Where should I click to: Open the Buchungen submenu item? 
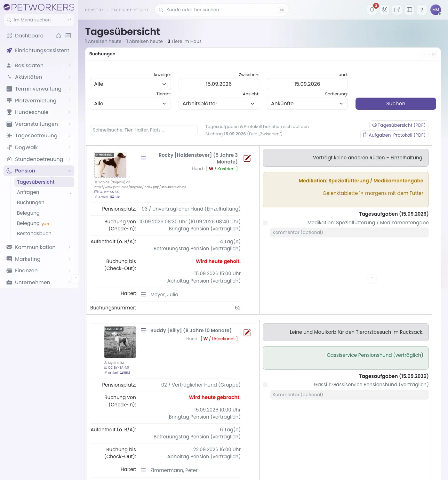point(44,203)
